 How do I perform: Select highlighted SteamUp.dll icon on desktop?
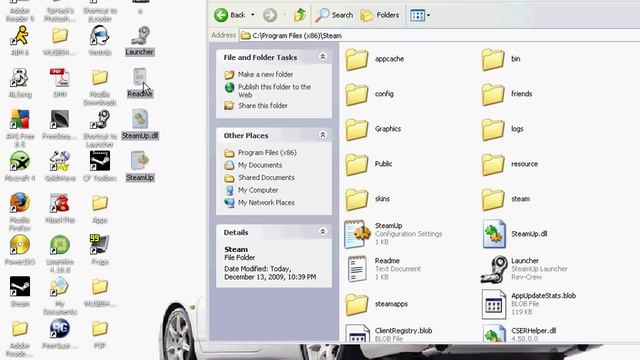(140, 125)
